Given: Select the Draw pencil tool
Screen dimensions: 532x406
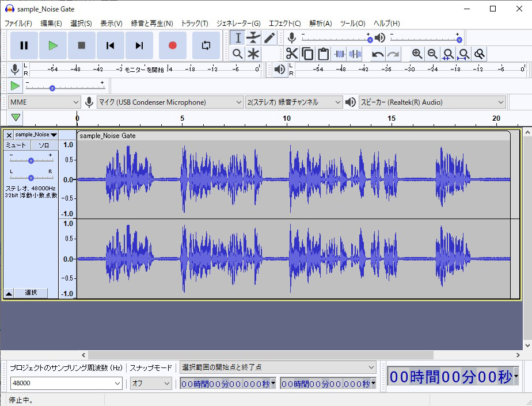Looking at the screenshot, I should (269, 38).
